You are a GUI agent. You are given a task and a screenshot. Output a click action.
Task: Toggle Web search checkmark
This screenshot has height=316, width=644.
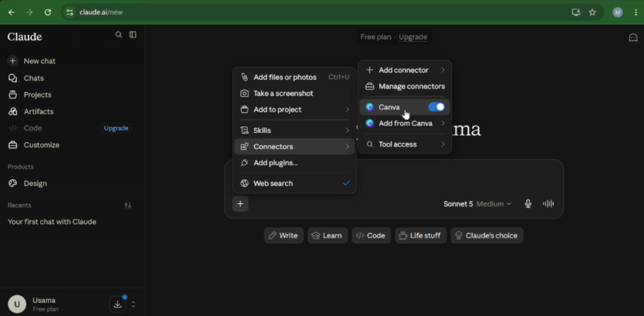[x=347, y=183]
